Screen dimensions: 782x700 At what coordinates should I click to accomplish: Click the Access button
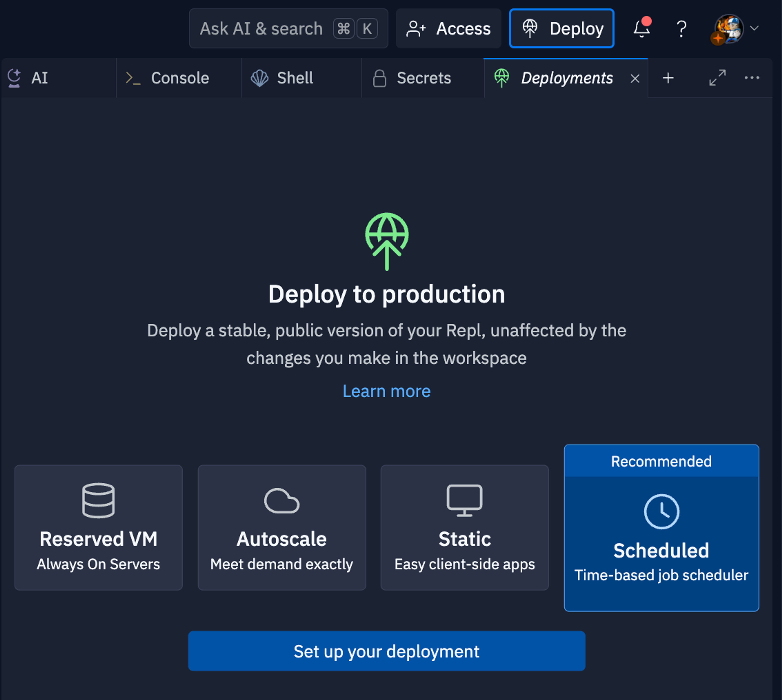coord(448,28)
